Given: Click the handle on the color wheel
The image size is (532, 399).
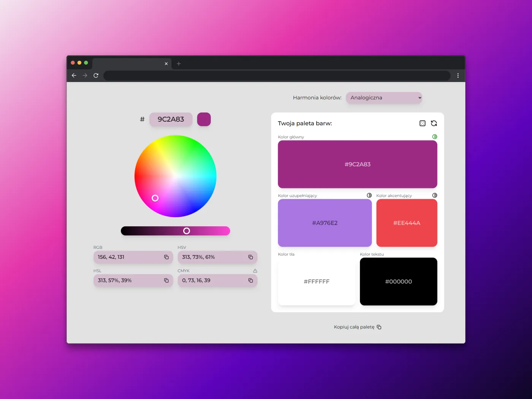Looking at the screenshot, I should [x=155, y=198].
